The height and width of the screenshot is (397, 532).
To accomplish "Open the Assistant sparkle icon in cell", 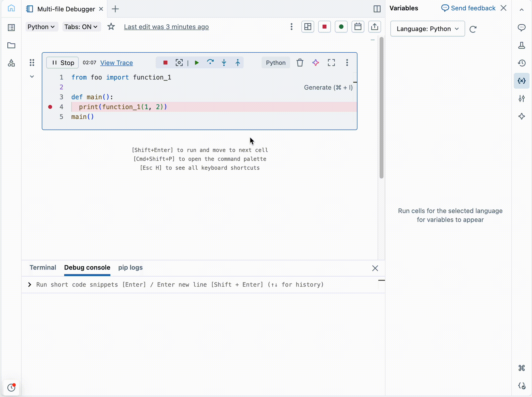I will [316, 63].
